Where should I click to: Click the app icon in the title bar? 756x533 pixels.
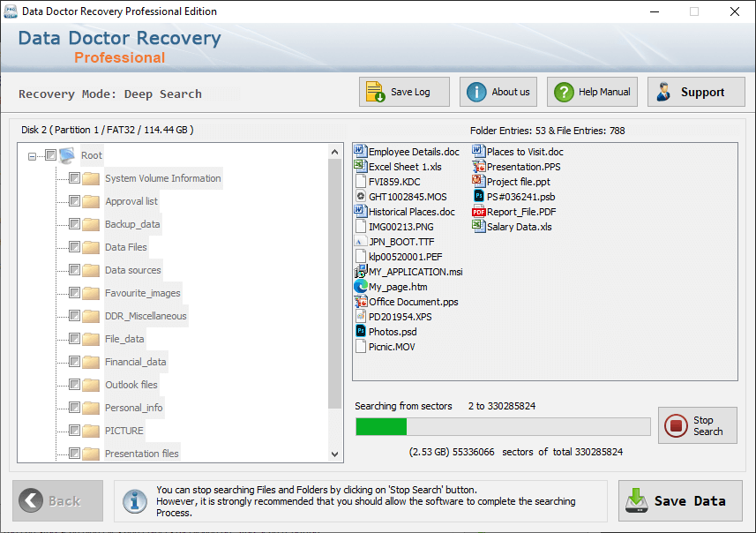tap(10, 11)
